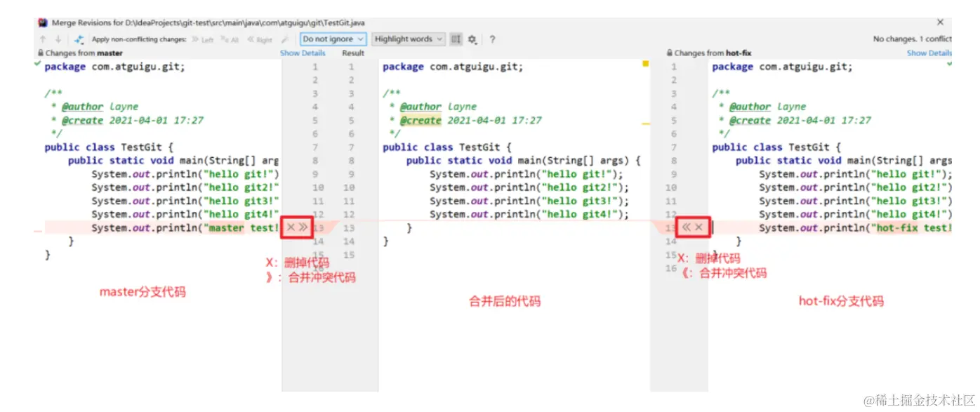The height and width of the screenshot is (412, 980).
Task: Click the 'Changes from master' label
Action: (x=84, y=53)
